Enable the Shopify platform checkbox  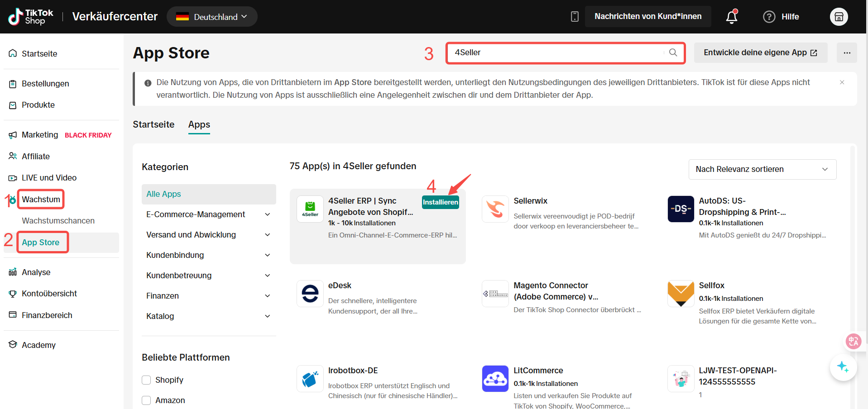point(146,380)
